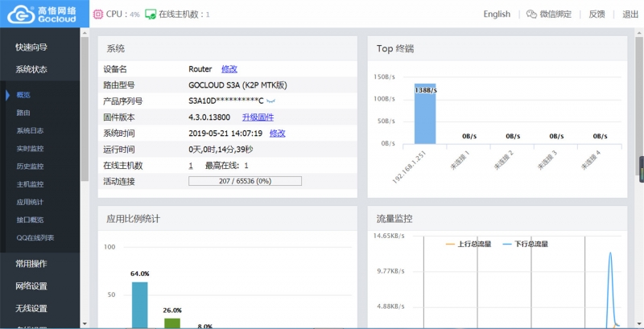644x329 pixels.
Task: Click the 192.168.1.251 bar in Top 终端
Action: pyautogui.click(x=425, y=113)
